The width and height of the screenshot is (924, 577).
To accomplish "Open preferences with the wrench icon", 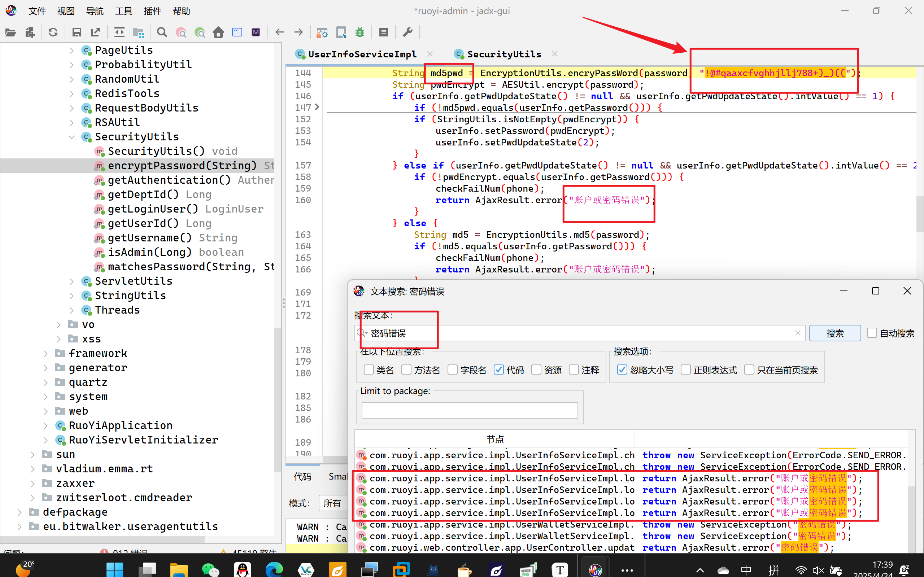I will coord(407,32).
